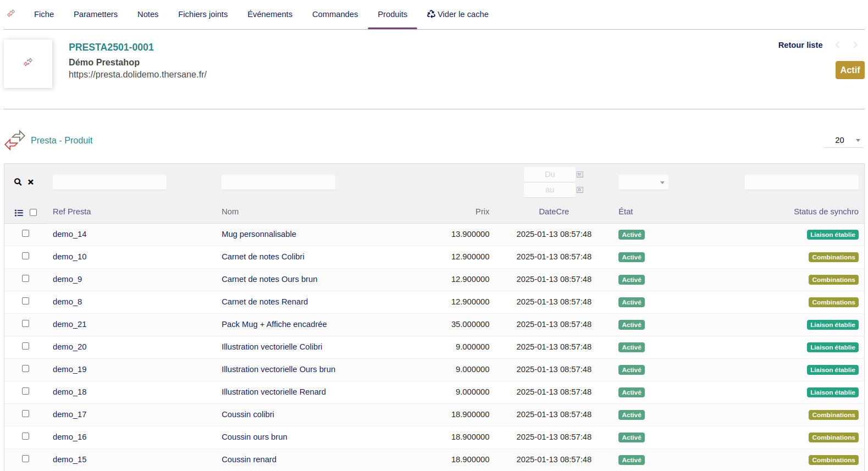The width and height of the screenshot is (868, 471).
Task: Open calendar picker beside the au date field
Action: pos(579,190)
